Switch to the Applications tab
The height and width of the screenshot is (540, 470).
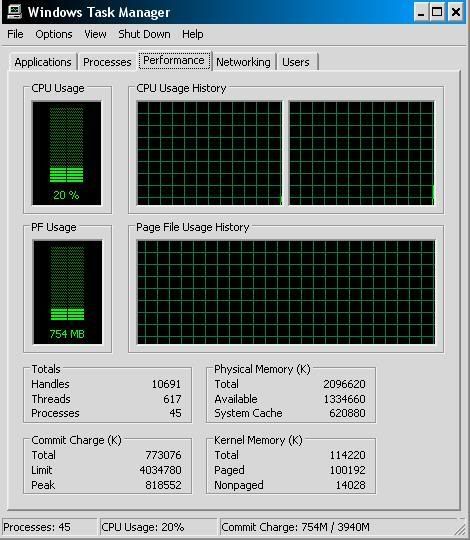point(43,62)
